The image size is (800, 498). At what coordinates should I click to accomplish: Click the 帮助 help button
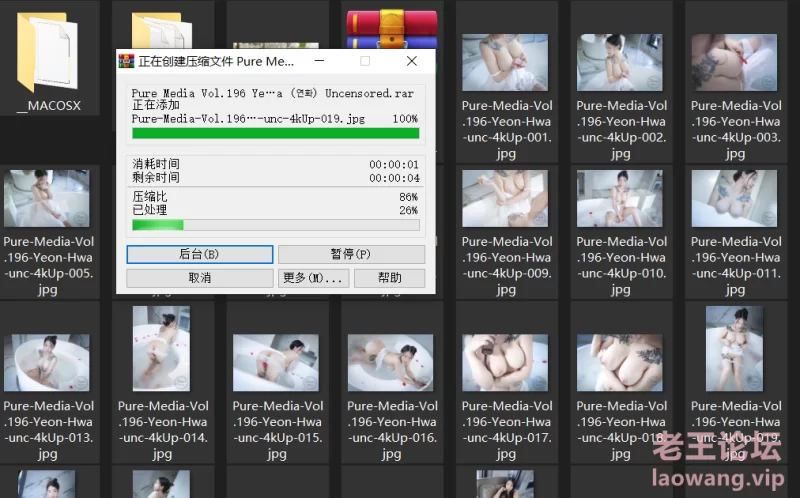(388, 278)
